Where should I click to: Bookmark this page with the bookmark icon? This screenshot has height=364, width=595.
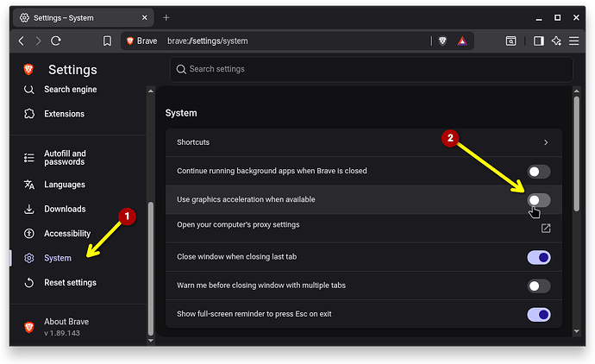coord(108,41)
